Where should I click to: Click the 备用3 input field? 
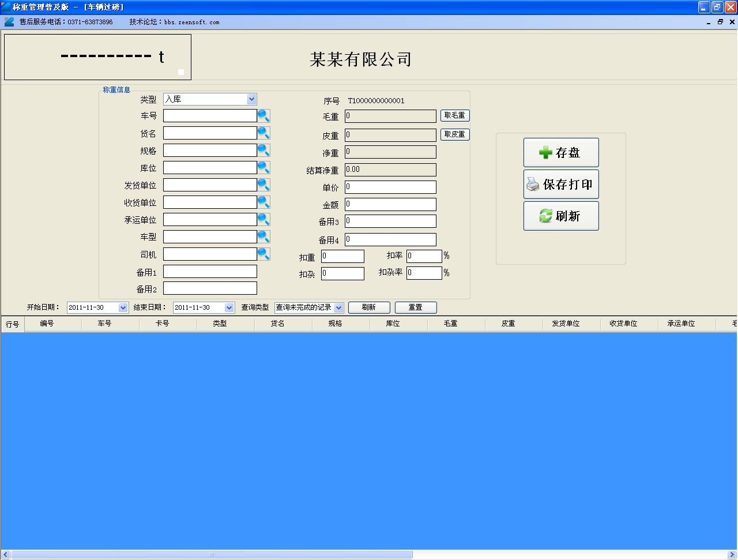pyautogui.click(x=390, y=221)
